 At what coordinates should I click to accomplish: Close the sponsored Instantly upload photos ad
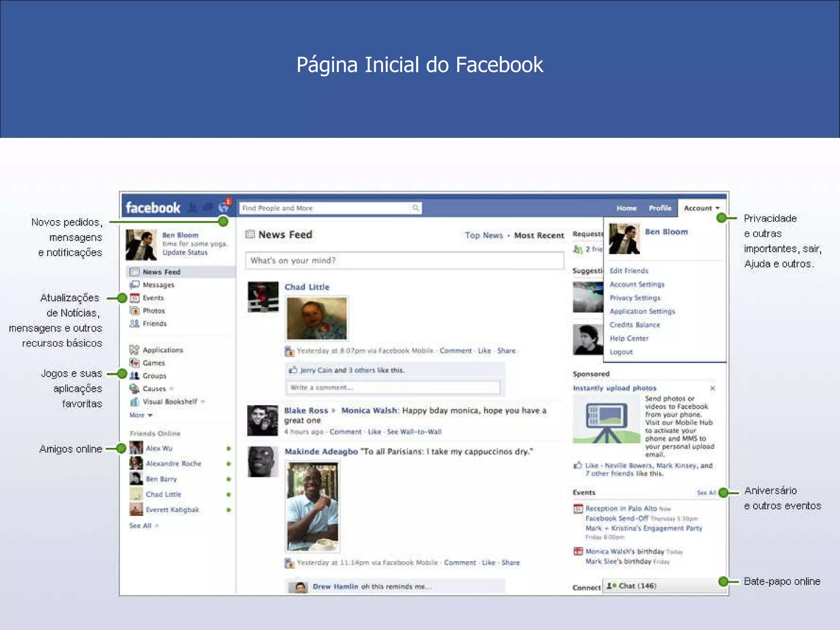pos(712,388)
